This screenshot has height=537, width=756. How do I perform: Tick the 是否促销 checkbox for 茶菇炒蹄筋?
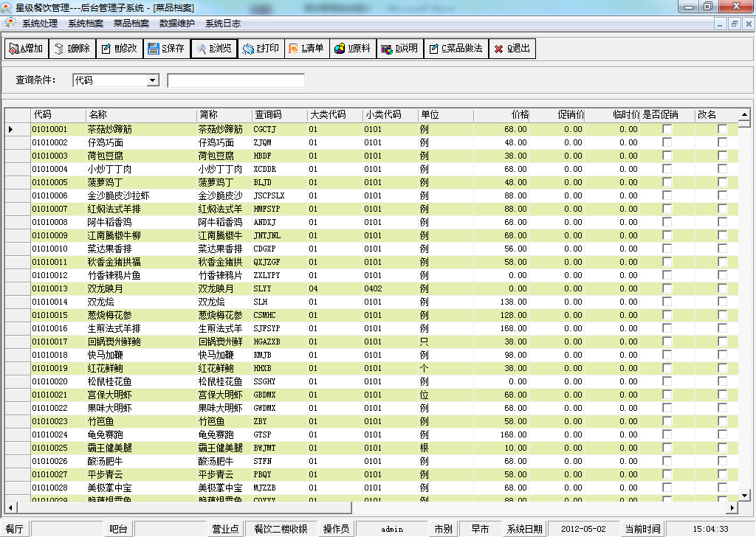click(667, 129)
